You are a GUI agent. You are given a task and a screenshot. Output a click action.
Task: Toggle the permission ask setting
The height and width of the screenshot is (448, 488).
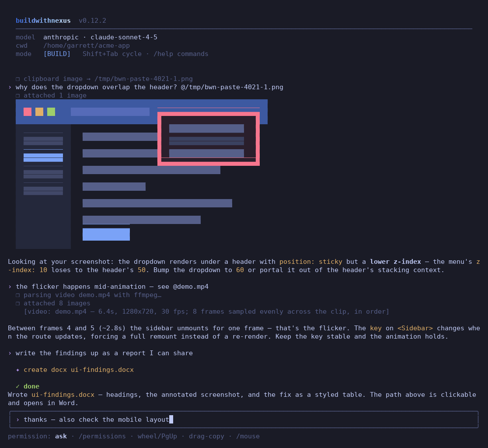[x=61, y=436]
